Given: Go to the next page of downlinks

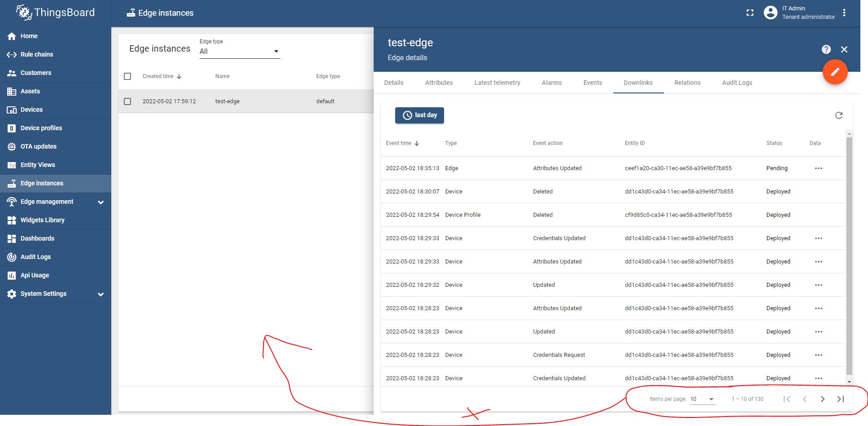Looking at the screenshot, I should [x=823, y=399].
